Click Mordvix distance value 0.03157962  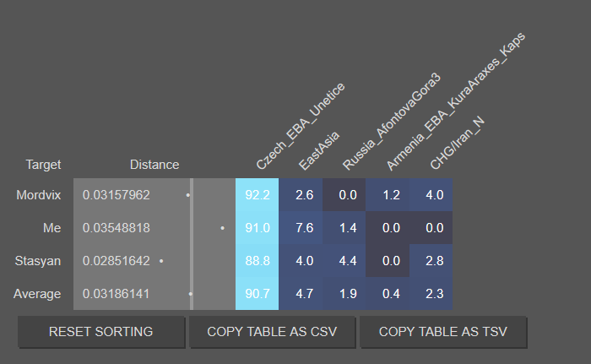[x=117, y=195]
